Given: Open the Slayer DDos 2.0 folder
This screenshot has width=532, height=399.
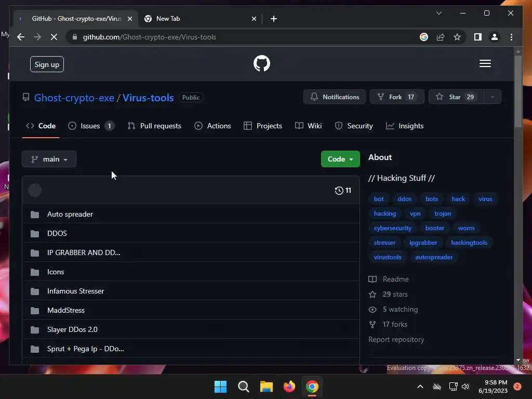Looking at the screenshot, I should click(72, 330).
